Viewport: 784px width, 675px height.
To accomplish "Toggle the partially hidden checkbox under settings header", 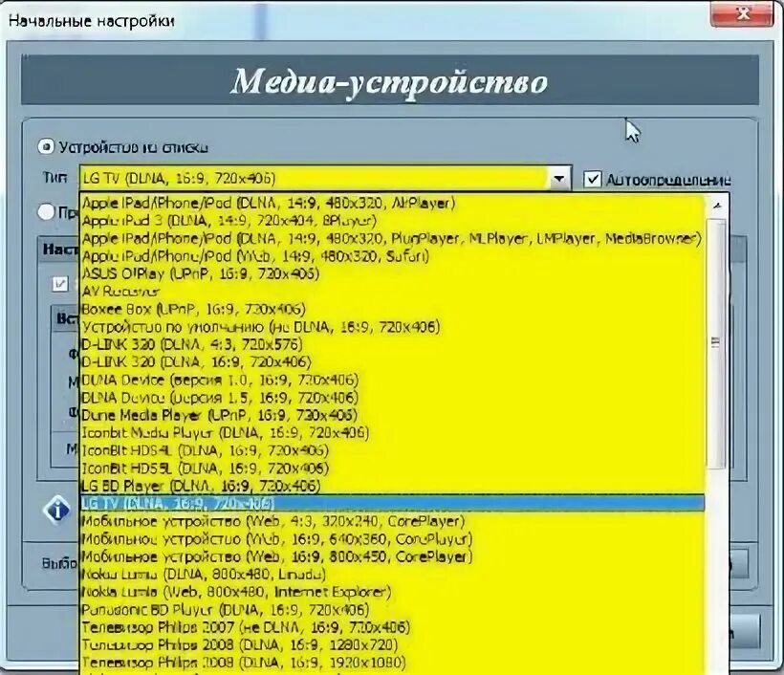I will coord(60,284).
